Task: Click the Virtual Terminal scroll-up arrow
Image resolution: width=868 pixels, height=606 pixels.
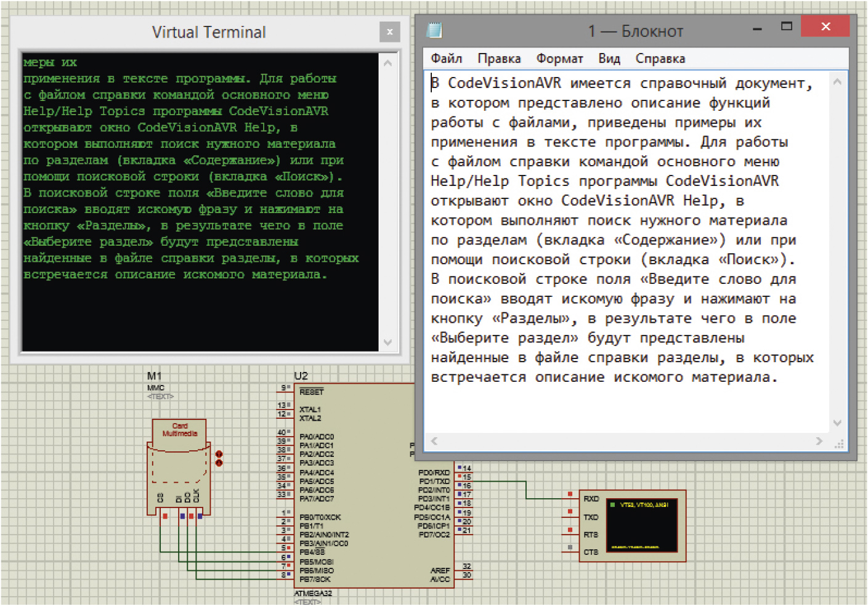Action: (387, 63)
